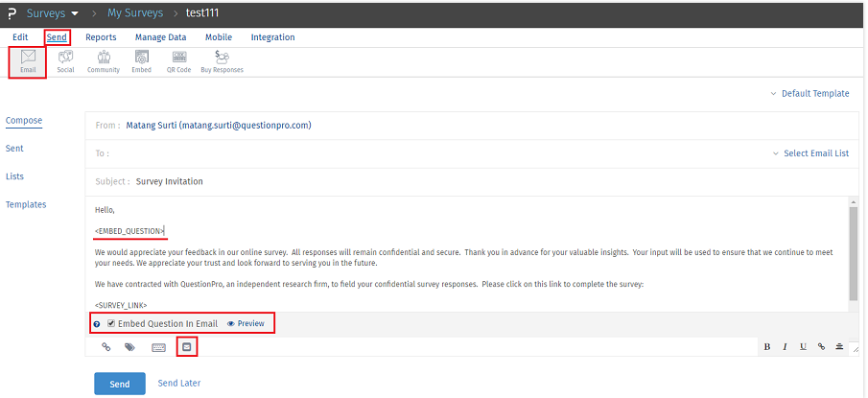This screenshot has width=868, height=398.
Task: Click the Send Later link
Action: [179, 383]
